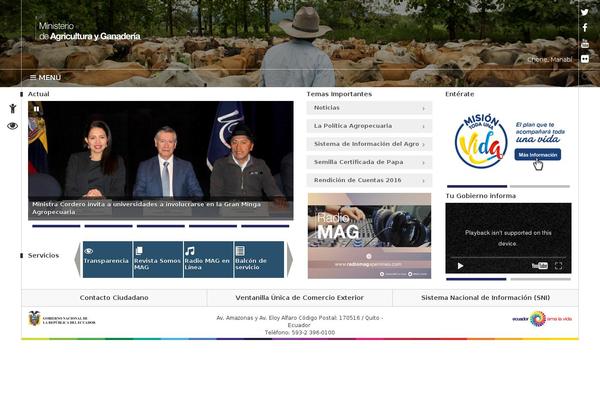
Task: Open Contacto Ciudadano link
Action: pos(114,298)
